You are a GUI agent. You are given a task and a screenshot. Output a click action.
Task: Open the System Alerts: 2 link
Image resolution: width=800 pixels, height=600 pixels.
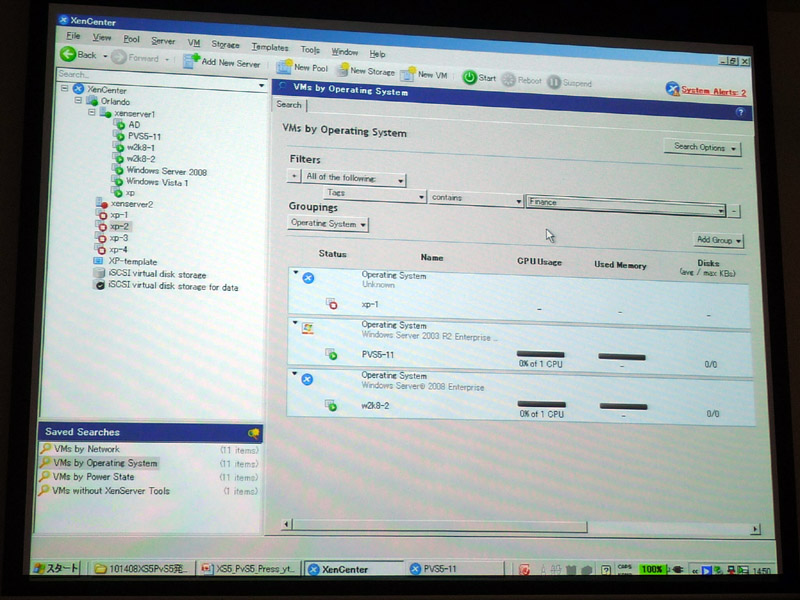pyautogui.click(x=713, y=92)
